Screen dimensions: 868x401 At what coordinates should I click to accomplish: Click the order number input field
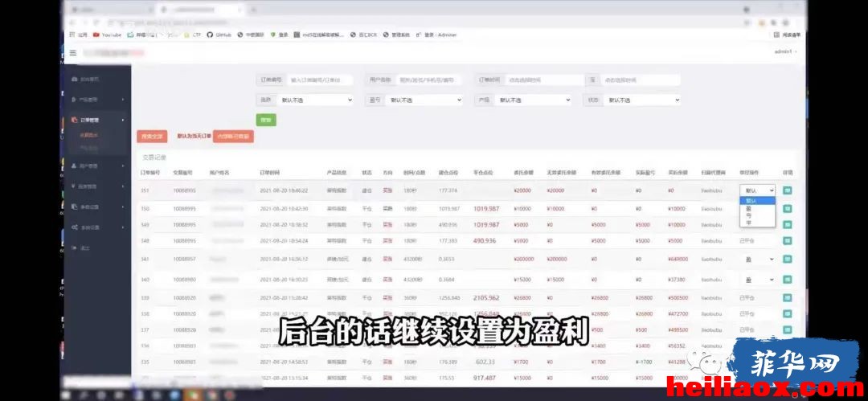point(320,80)
